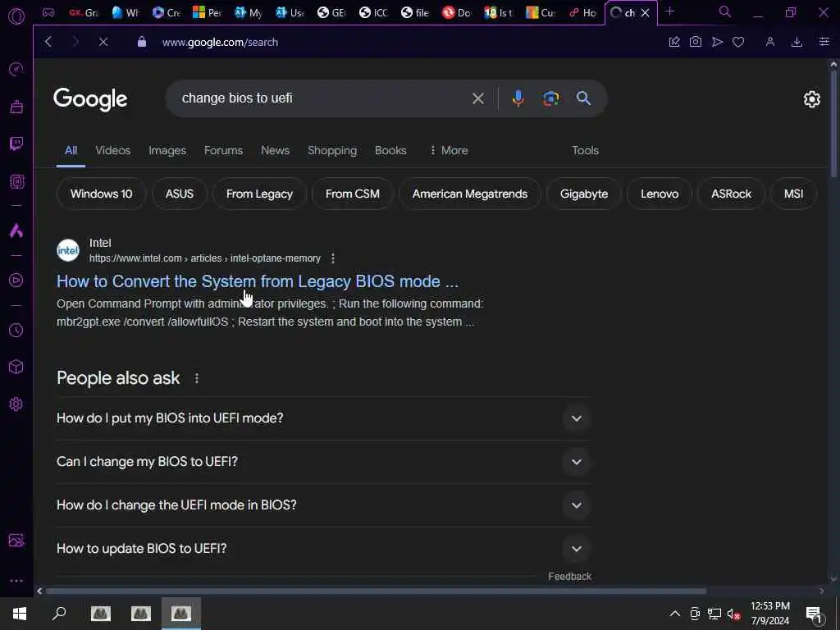Screen dimensions: 840x630
Task: Submit search with magnifier button
Action: tap(583, 98)
